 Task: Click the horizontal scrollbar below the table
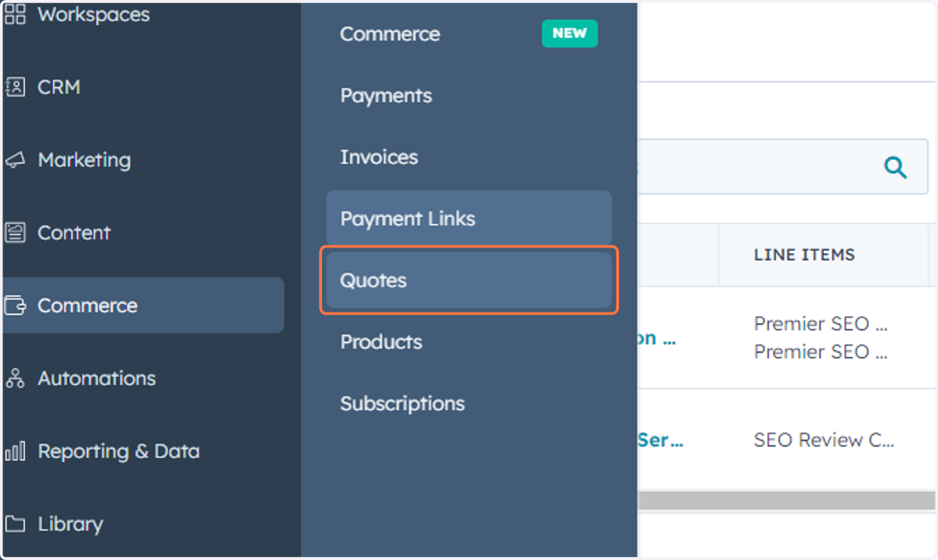786,500
